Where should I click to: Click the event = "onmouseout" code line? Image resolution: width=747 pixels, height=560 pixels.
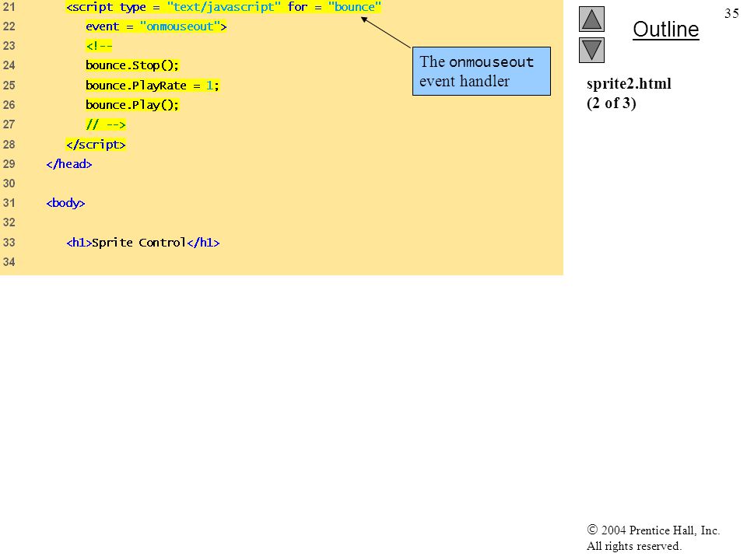[156, 26]
